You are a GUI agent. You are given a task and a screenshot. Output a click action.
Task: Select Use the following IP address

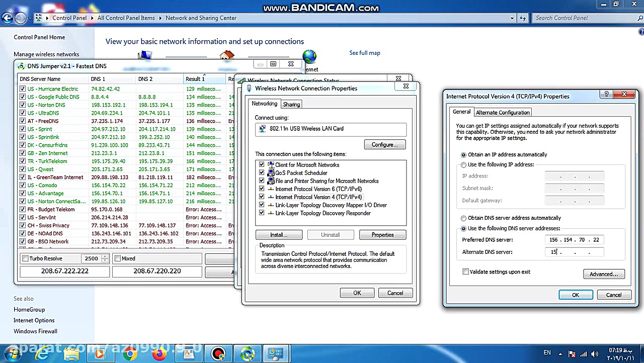(463, 165)
